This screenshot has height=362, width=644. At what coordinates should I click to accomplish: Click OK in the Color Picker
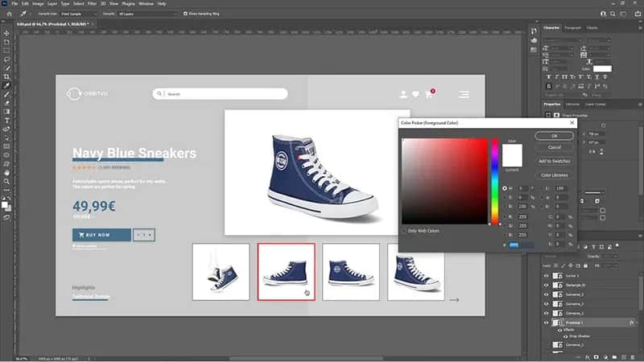[x=555, y=136]
